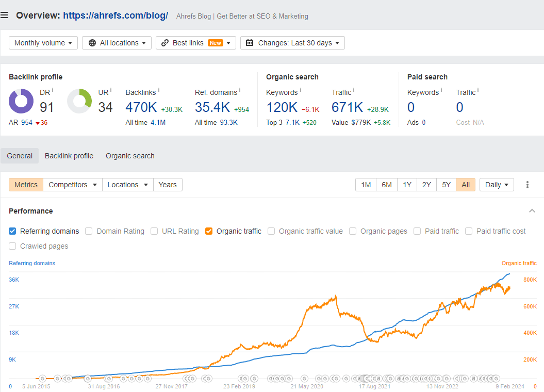Open the Monthly volume dropdown
The width and height of the screenshot is (544, 392).
click(43, 43)
